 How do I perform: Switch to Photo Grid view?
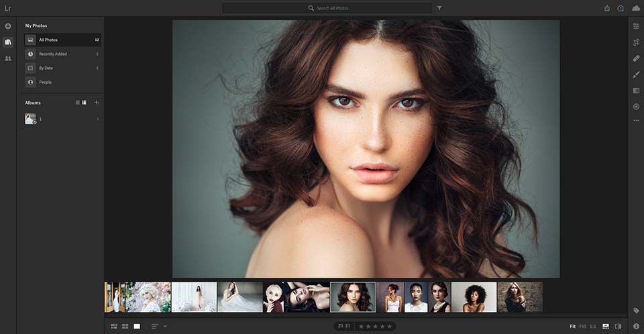click(x=114, y=326)
